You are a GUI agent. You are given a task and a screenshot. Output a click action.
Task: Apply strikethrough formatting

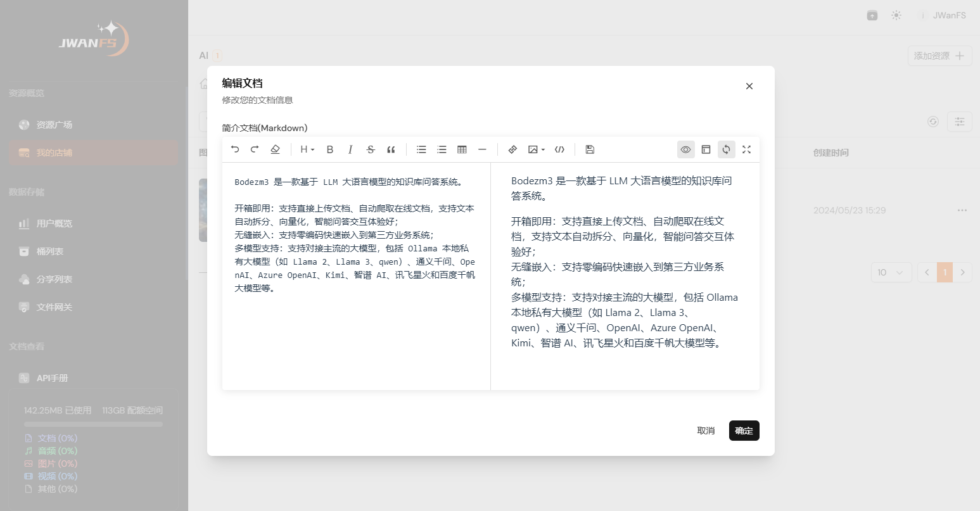371,149
